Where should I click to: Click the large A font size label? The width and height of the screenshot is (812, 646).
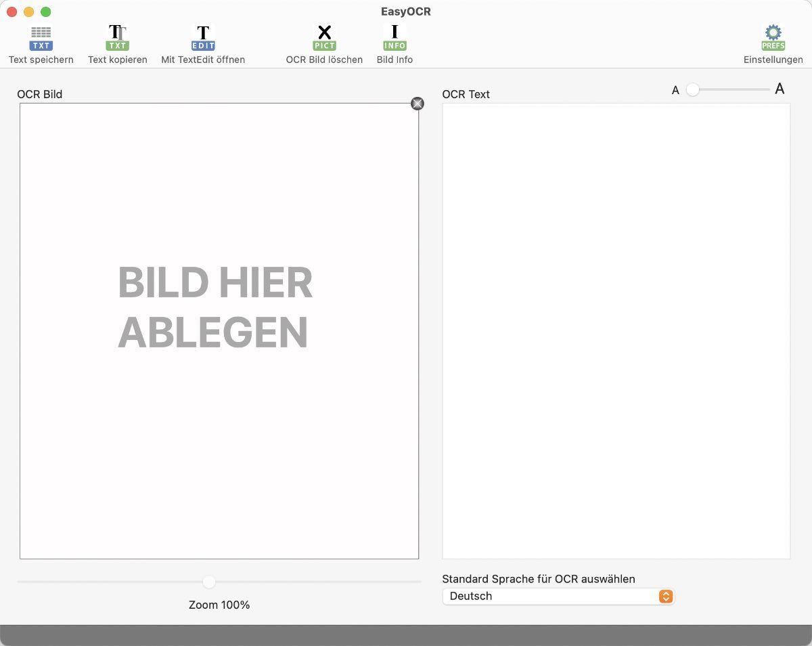point(780,89)
